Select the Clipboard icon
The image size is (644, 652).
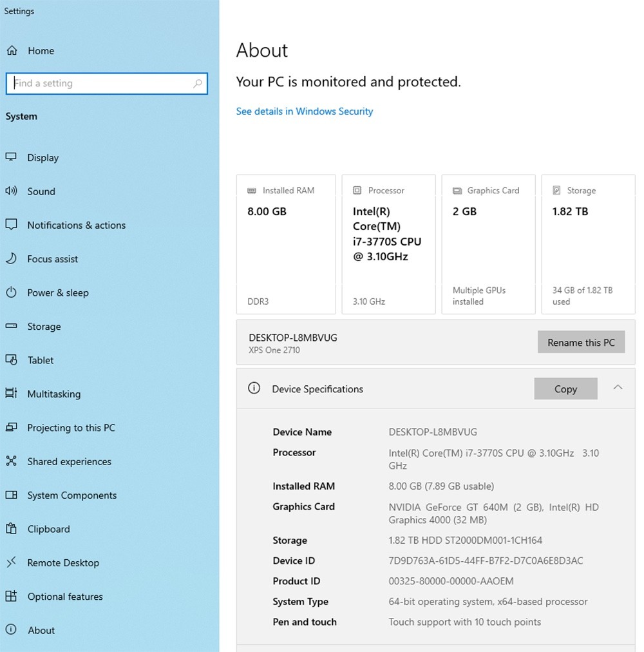(11, 528)
